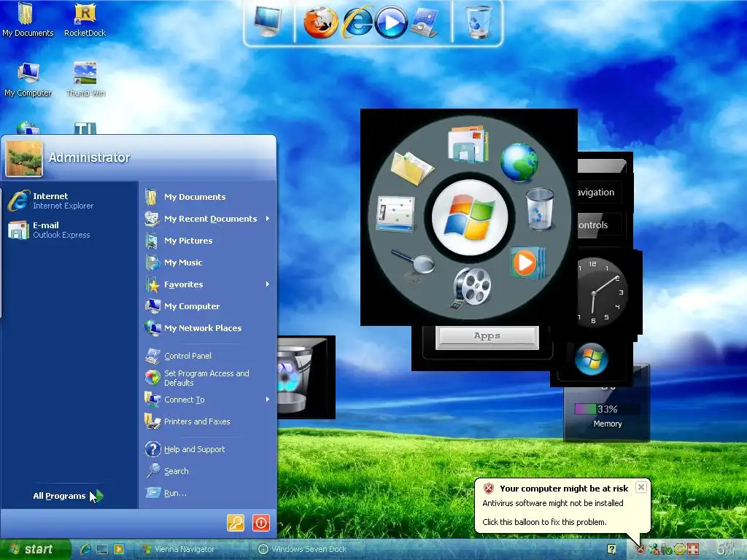Open the RocketDock desktop shortcut
This screenshot has width=747, height=560.
[85, 20]
